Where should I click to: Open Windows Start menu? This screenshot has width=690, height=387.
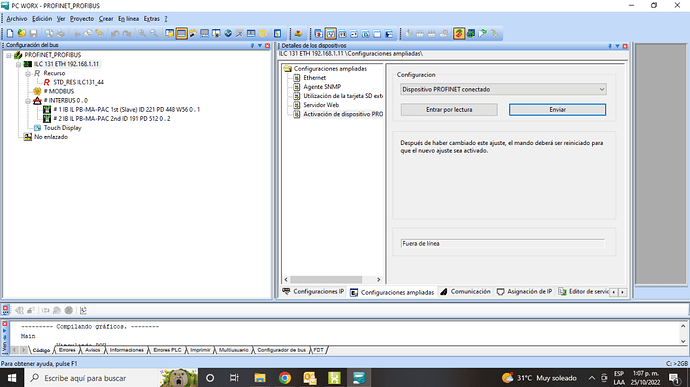[12, 378]
